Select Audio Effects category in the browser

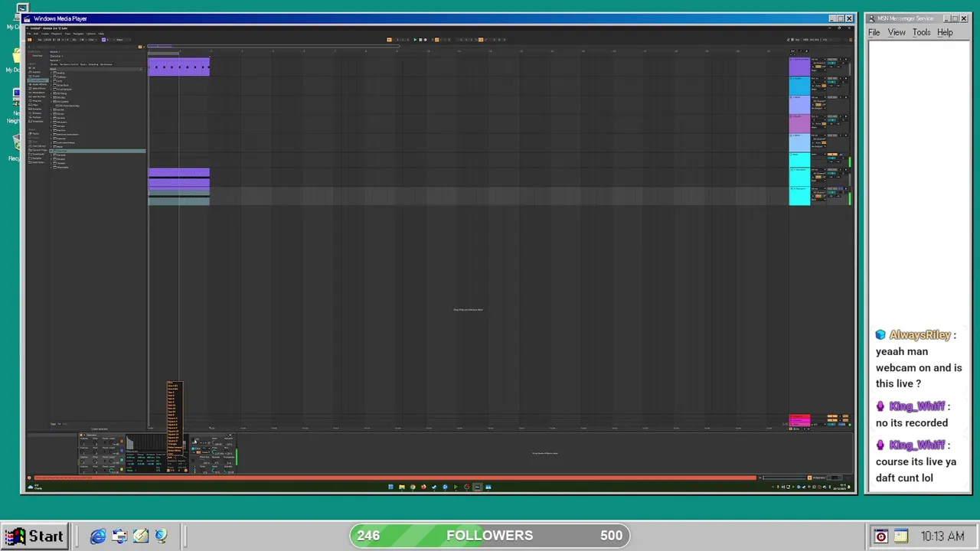39,84
